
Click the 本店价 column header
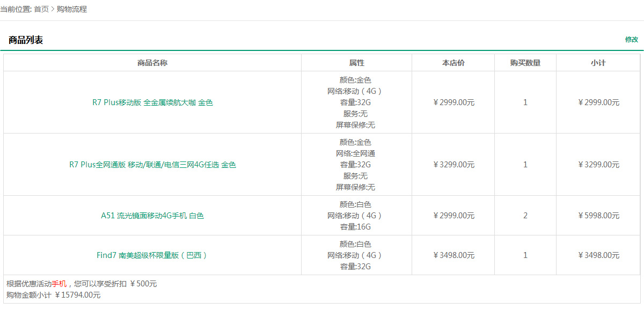pos(453,63)
